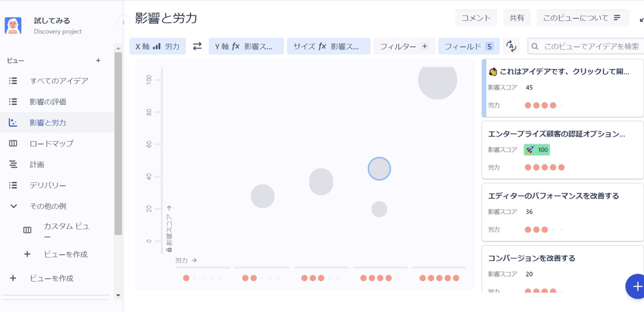
Task: Click the auto-refresh icon beside フィールド
Action: coord(511,46)
